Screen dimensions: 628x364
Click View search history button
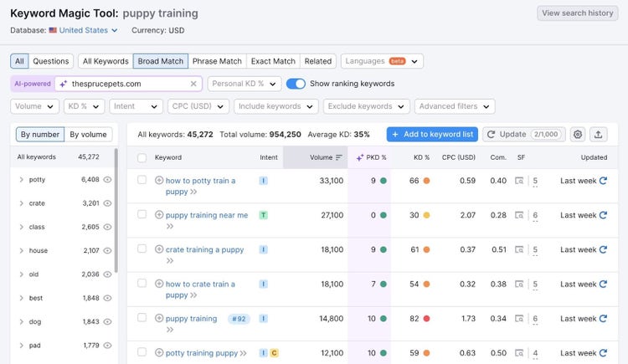coord(578,13)
